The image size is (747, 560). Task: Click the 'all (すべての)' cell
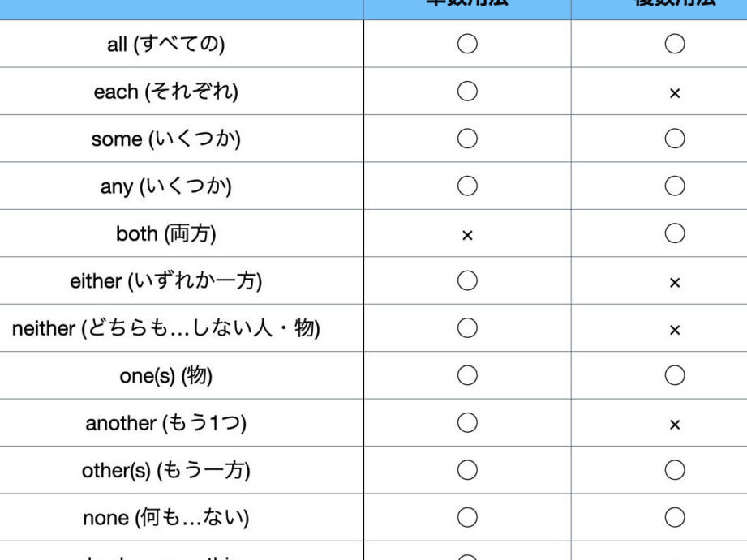(x=165, y=45)
